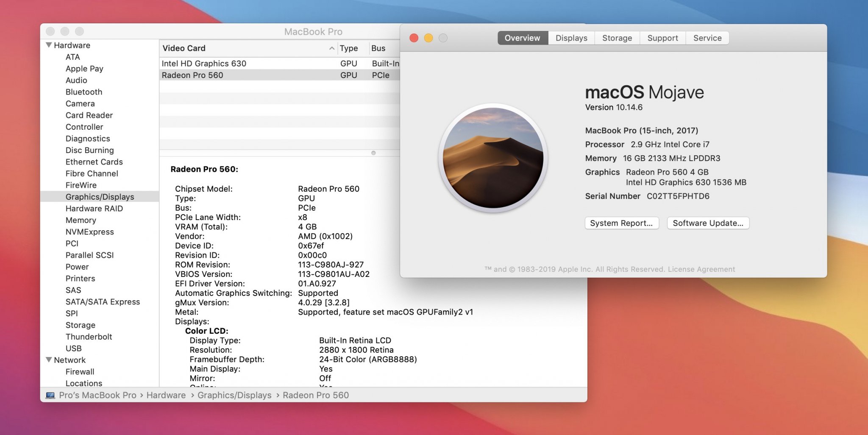868x435 pixels.
Task: Collapse the Network section disclosure triangle
Action: [x=49, y=360]
